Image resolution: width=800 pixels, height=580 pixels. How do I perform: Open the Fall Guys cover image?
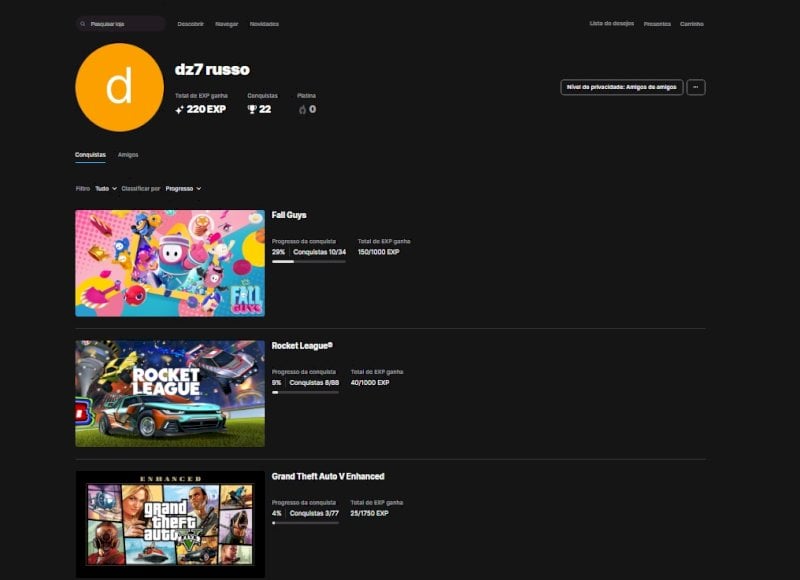(170, 263)
